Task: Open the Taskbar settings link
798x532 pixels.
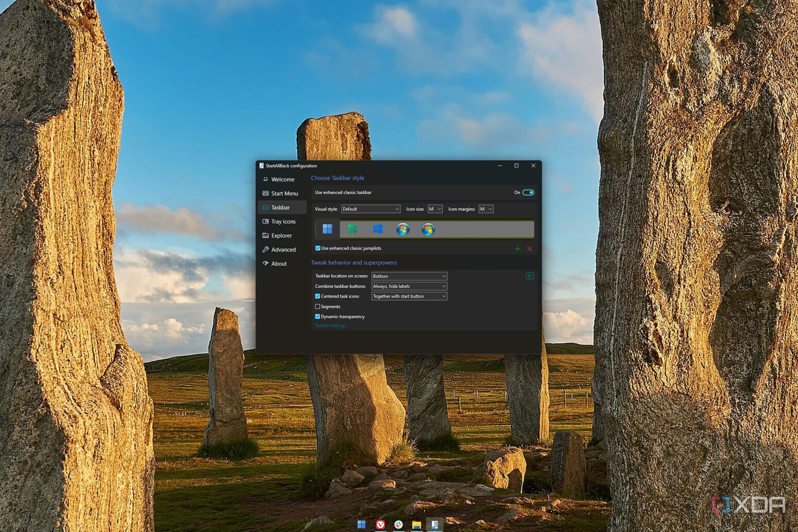Action: click(x=330, y=325)
